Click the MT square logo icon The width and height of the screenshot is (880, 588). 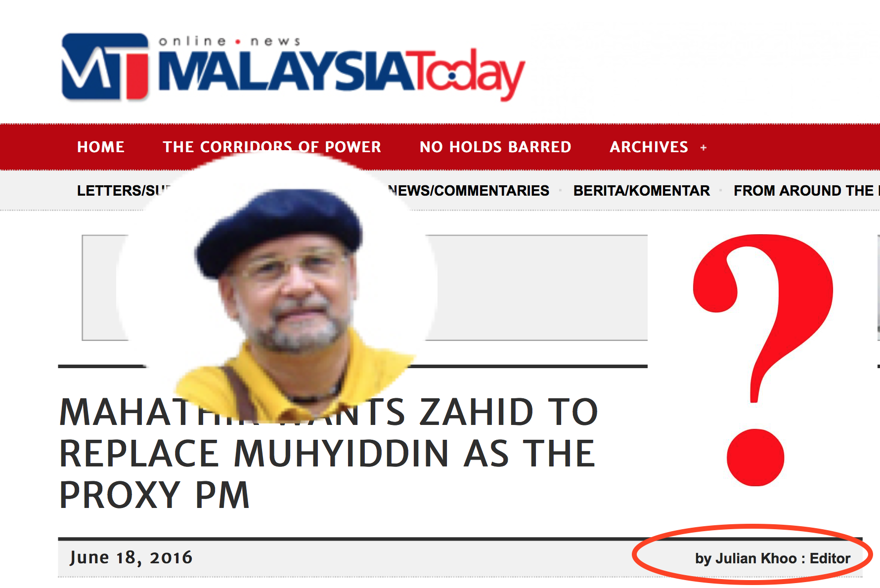[105, 67]
